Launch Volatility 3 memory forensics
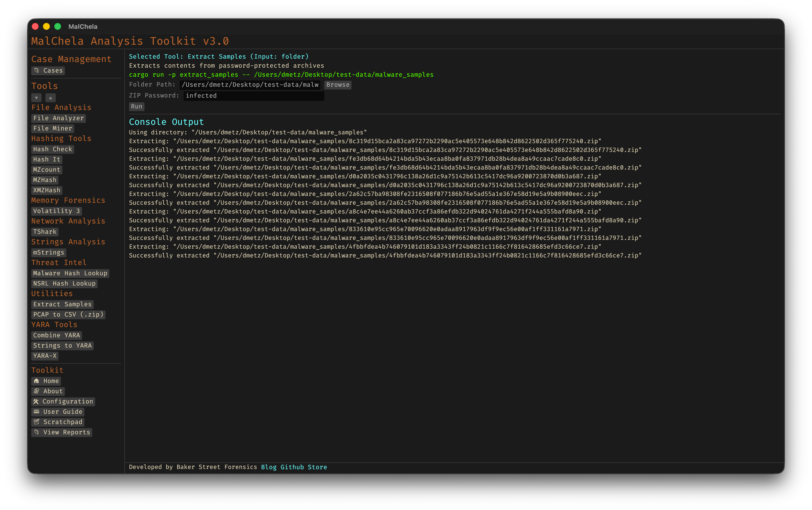Image resolution: width=812 pixels, height=510 pixels. [57, 211]
